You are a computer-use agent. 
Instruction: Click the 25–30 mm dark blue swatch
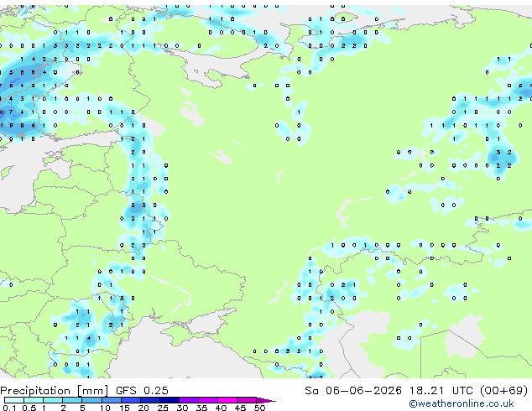pos(170,400)
